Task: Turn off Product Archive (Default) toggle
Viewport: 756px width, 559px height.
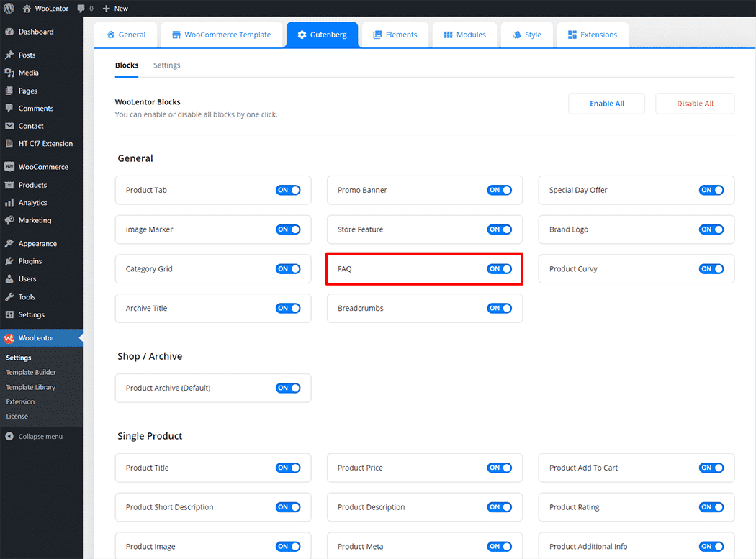Action: 288,388
